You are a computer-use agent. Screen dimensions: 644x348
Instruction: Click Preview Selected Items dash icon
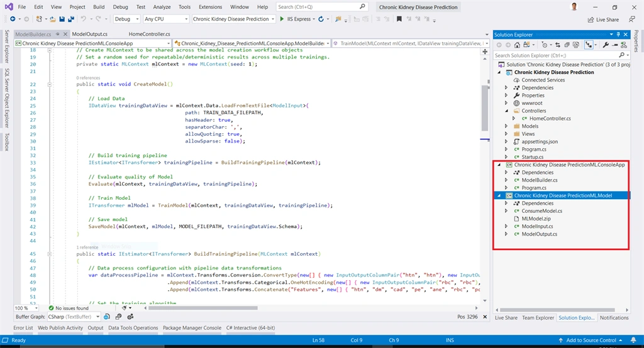coord(615,45)
